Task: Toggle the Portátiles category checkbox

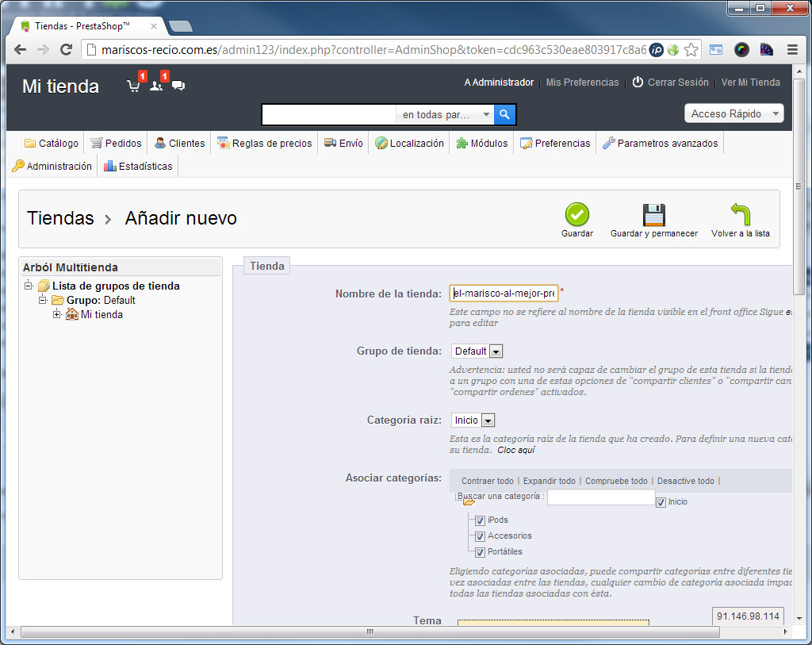Action: [480, 553]
